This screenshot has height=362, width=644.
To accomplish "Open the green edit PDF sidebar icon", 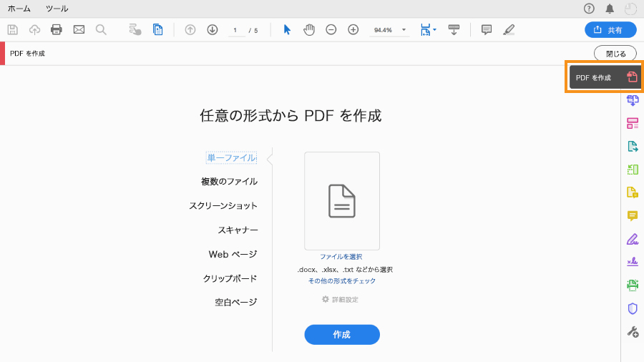I will (633, 169).
